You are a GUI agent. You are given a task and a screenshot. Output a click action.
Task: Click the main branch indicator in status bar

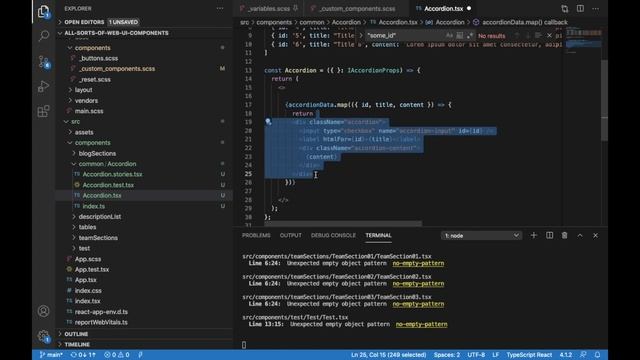pyautogui.click(x=51, y=355)
